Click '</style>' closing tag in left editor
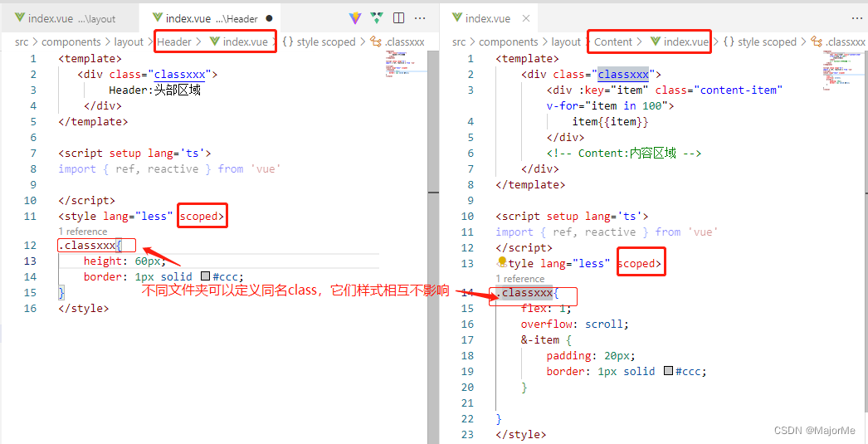Screen dimensions: 868x444 (84, 309)
